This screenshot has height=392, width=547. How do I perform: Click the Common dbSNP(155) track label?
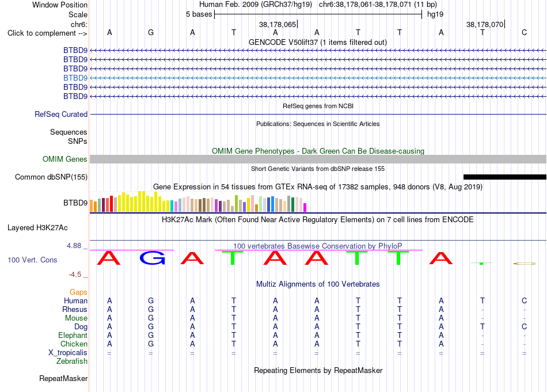click(51, 177)
